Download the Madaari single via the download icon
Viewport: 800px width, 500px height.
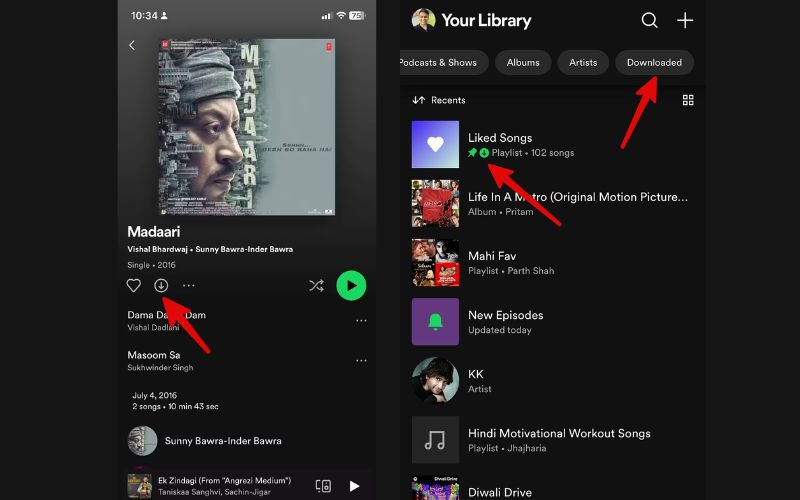[161, 285]
